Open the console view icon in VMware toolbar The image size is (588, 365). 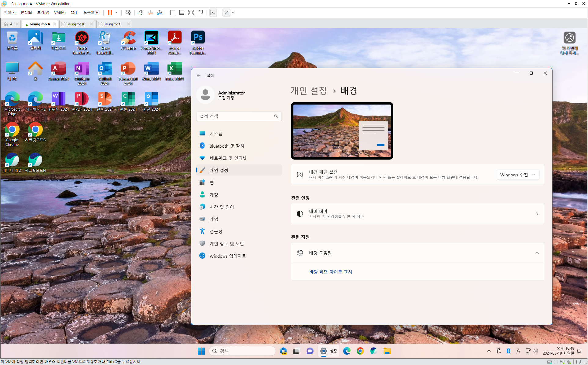(x=213, y=13)
